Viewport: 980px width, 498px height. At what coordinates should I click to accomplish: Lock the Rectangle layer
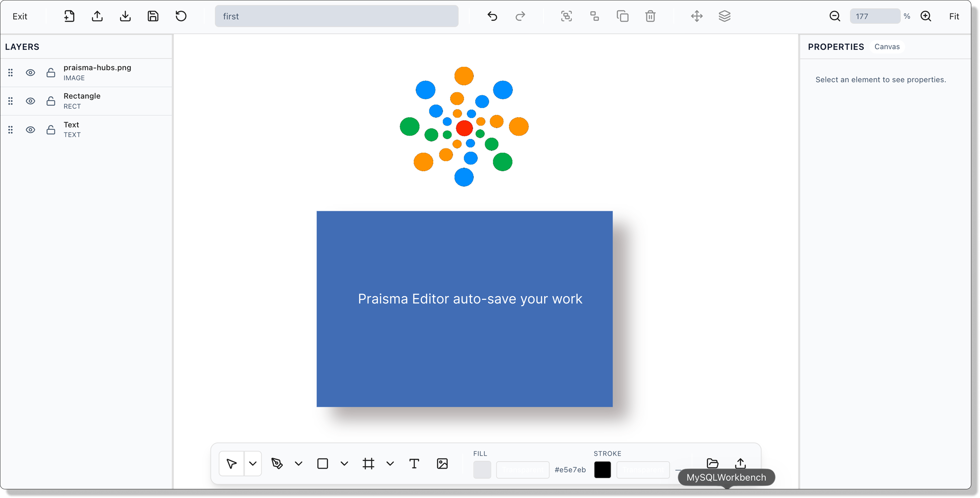50,101
